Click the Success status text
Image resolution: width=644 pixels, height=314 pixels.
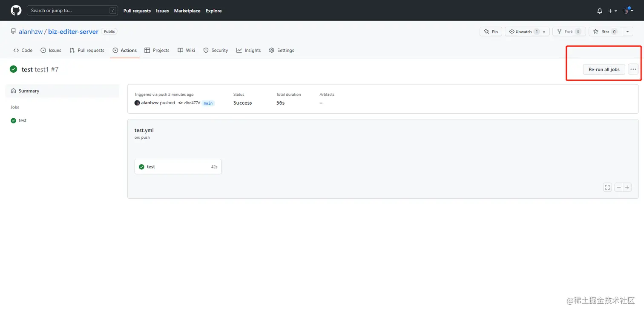click(x=243, y=103)
